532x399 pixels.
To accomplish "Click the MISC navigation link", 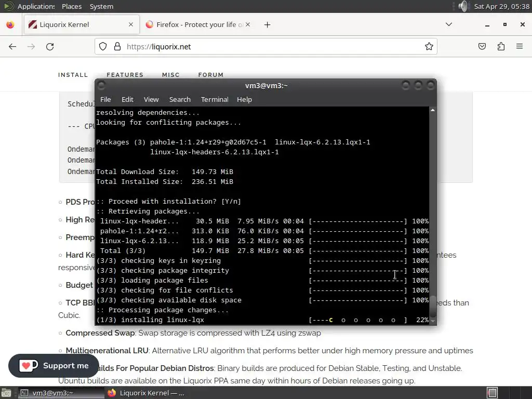I will click(x=170, y=75).
